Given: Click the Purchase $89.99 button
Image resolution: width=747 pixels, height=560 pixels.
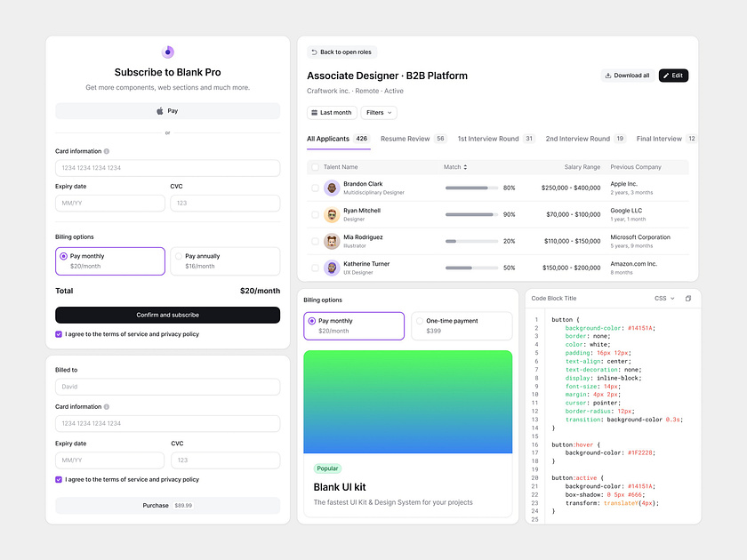Looking at the screenshot, I should [x=167, y=505].
